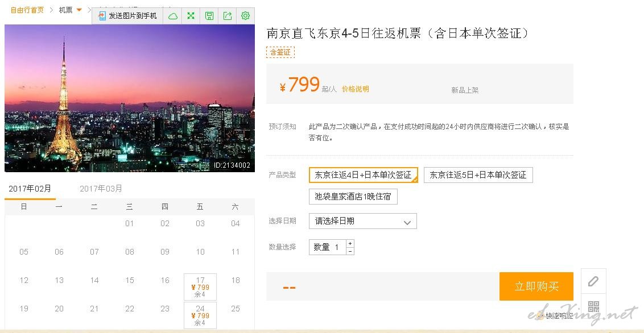Click the send image to phone icon
644x333 pixels.
pyautogui.click(x=102, y=16)
